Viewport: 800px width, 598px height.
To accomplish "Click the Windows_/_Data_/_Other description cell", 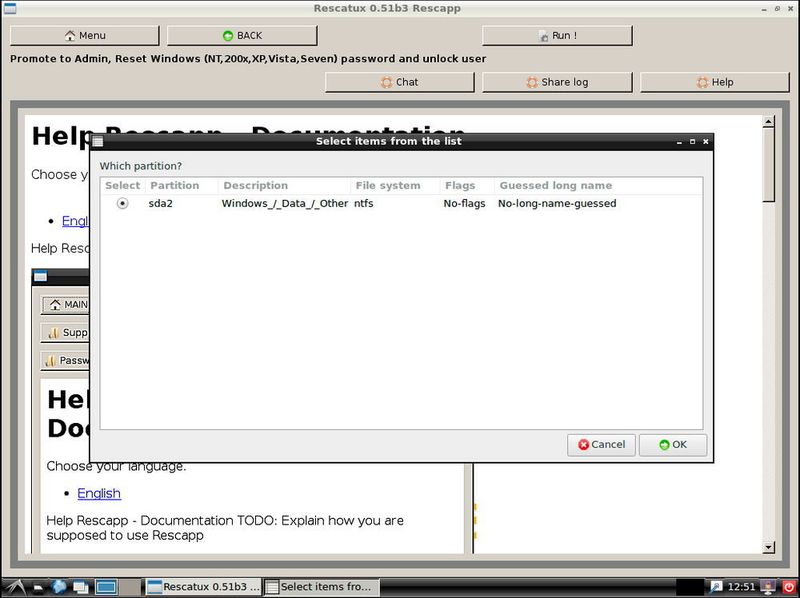I will point(285,204).
